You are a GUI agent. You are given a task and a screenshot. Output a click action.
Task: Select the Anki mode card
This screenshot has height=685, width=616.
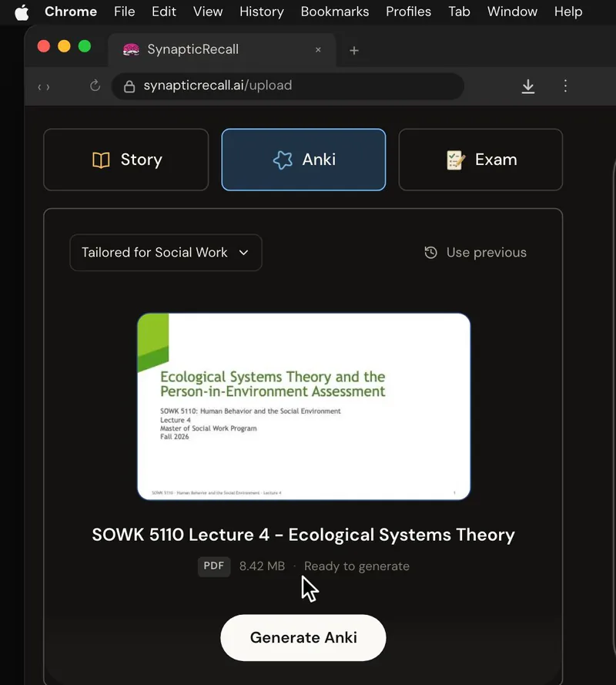303,159
